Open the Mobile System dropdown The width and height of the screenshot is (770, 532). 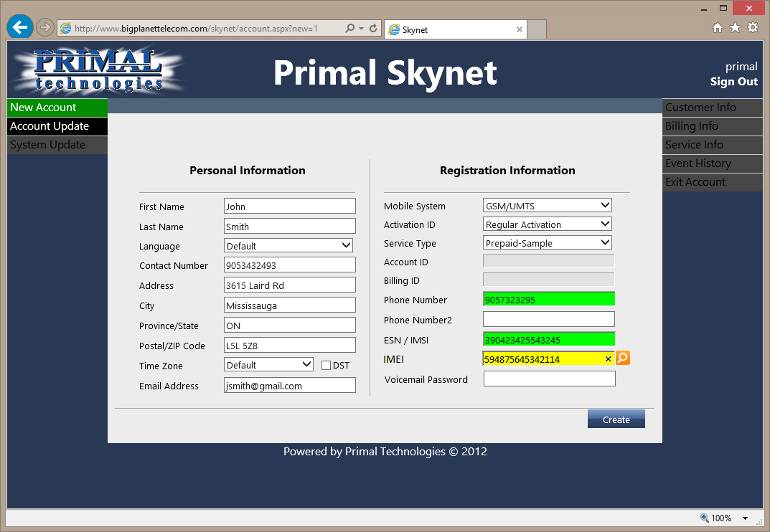[547, 205]
